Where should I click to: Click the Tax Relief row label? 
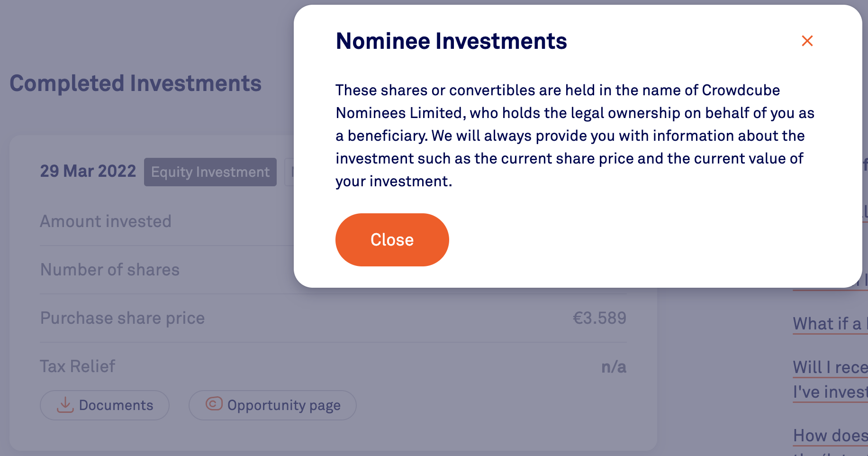point(78,367)
